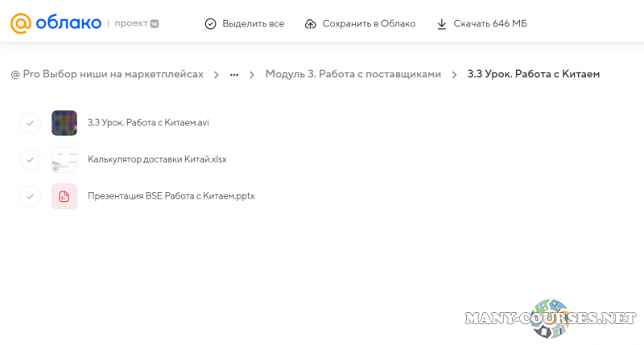Click the orange @ Mail.ru logo icon
644x345 pixels.
[x=20, y=23]
